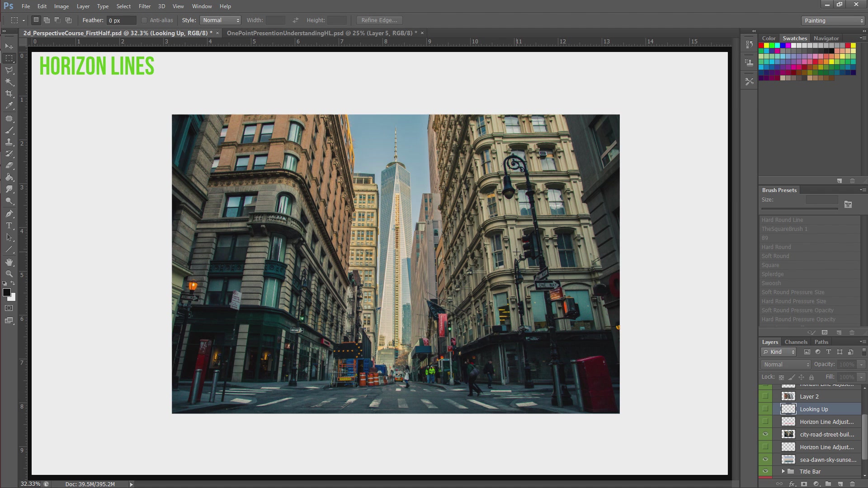Create a new adjustment layer

tap(816, 484)
